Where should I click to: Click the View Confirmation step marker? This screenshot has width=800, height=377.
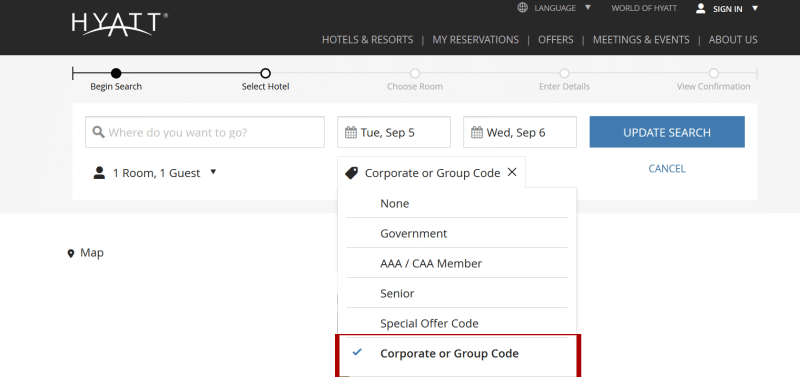click(x=714, y=73)
